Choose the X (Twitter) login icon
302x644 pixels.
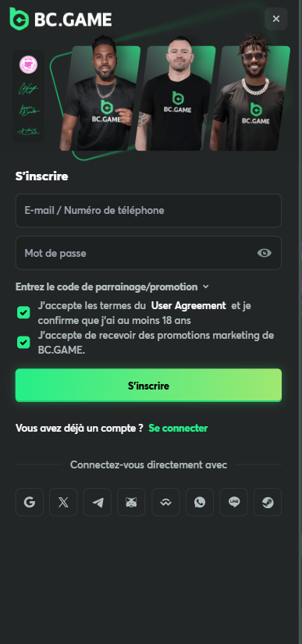click(x=63, y=502)
